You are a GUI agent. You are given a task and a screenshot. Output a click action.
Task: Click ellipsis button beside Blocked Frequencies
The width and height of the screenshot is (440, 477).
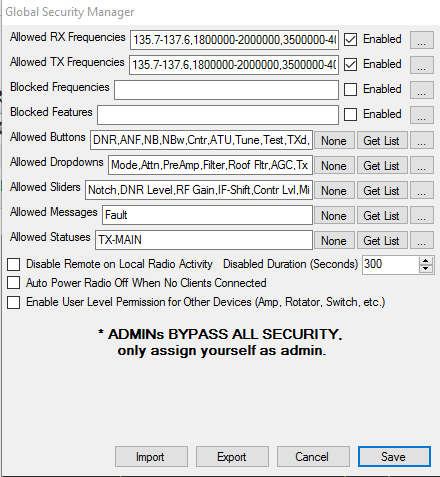coord(422,90)
